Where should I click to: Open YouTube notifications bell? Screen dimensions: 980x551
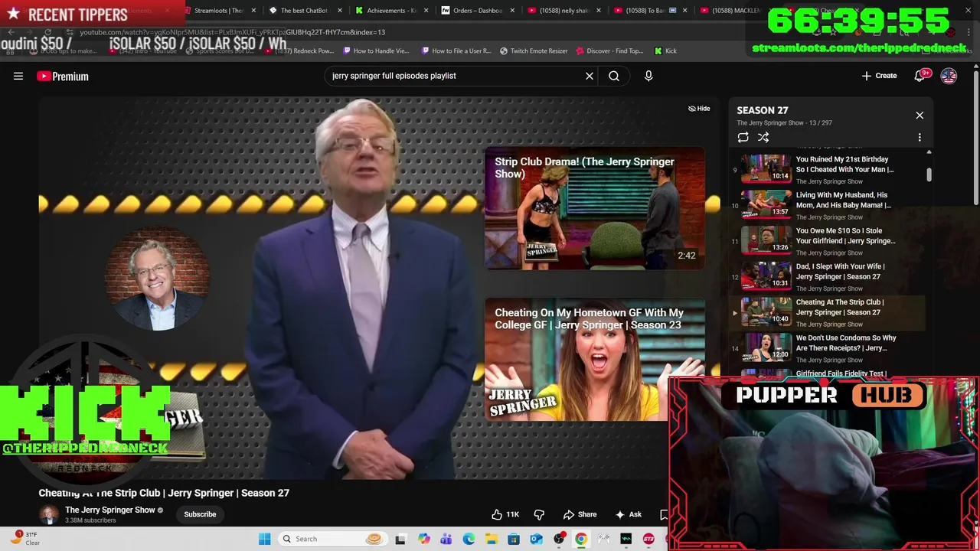point(920,76)
